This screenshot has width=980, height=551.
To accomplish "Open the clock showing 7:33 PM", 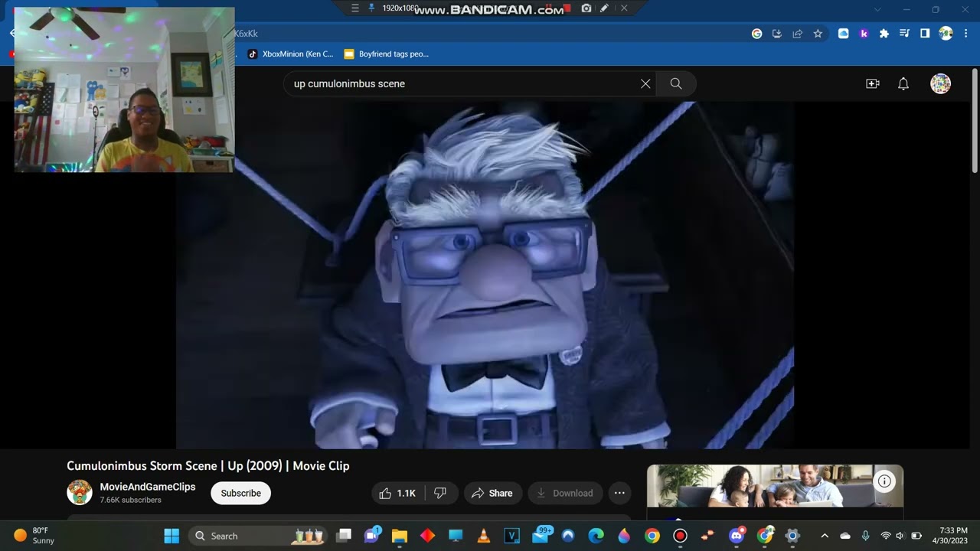I will click(952, 536).
